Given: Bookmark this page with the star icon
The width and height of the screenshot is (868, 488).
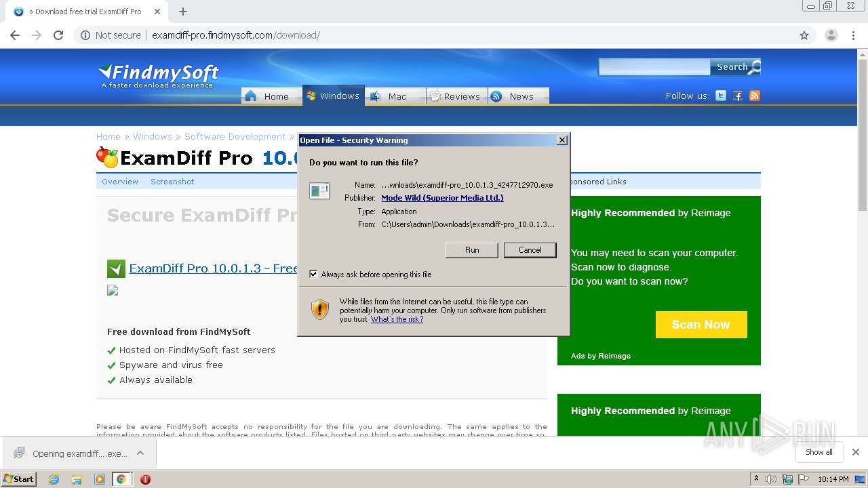Looking at the screenshot, I should [804, 35].
